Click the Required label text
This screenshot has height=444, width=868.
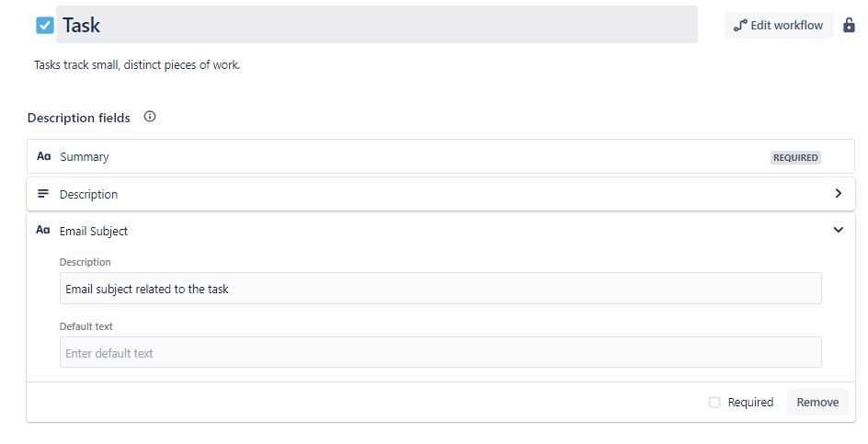pyautogui.click(x=750, y=403)
